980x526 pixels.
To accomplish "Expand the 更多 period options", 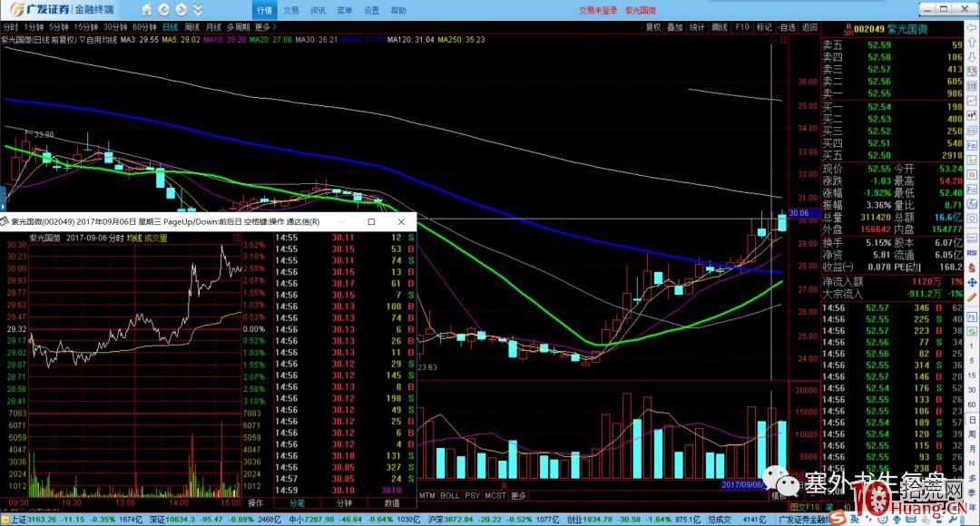I will [265, 27].
